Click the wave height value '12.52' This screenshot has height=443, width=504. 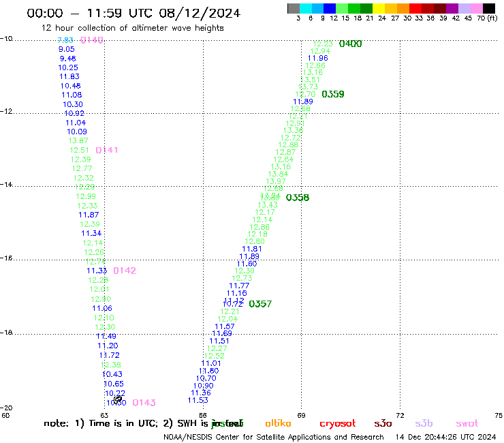pos(215,356)
